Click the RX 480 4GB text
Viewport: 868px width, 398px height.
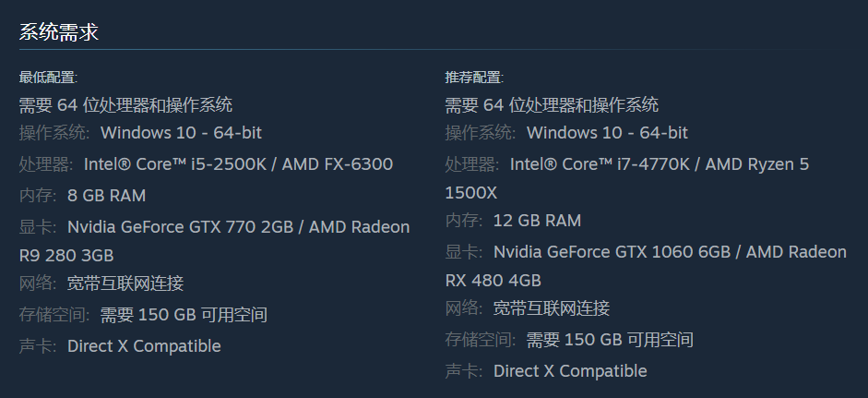point(493,280)
